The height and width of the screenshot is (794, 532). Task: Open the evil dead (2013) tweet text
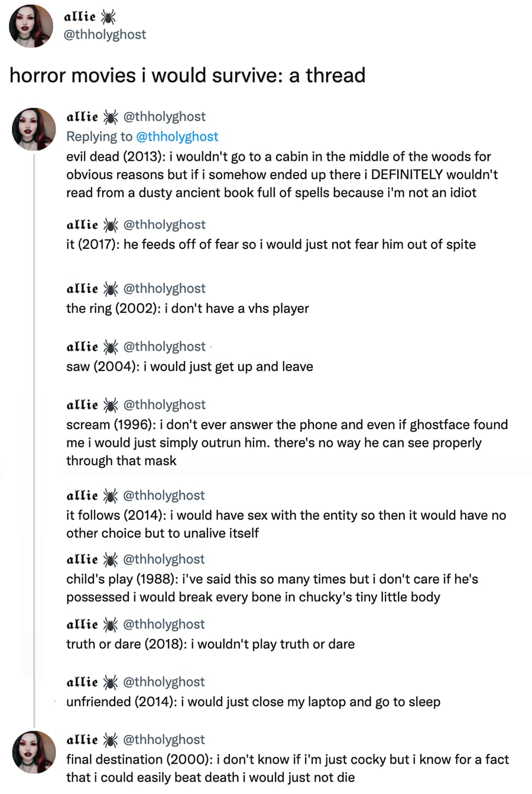coord(281,174)
